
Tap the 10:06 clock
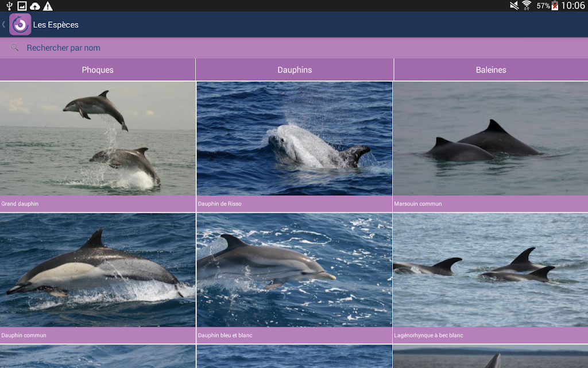tap(573, 6)
